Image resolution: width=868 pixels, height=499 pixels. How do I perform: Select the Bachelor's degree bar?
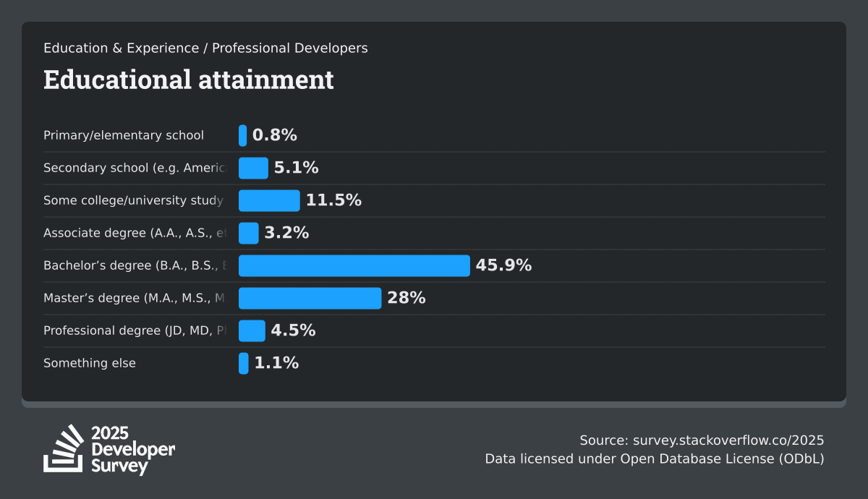pos(354,265)
